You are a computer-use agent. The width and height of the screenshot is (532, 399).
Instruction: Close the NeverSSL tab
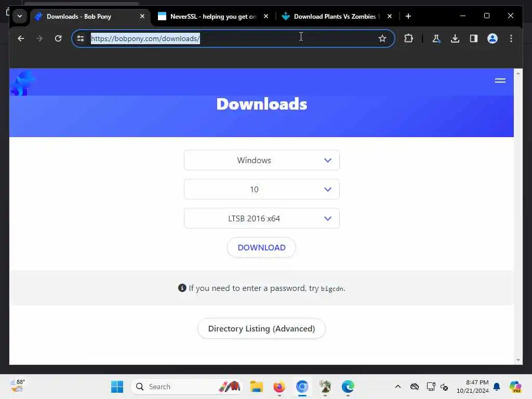266,16
